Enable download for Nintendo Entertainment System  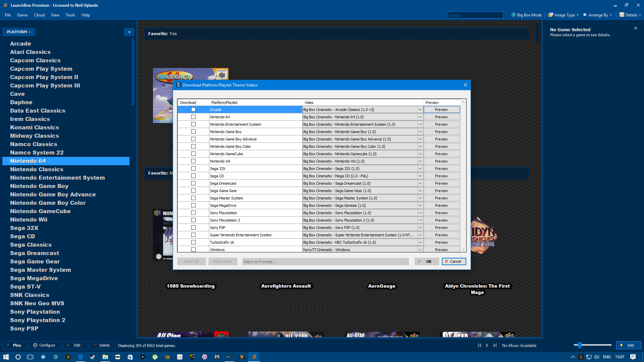point(193,124)
